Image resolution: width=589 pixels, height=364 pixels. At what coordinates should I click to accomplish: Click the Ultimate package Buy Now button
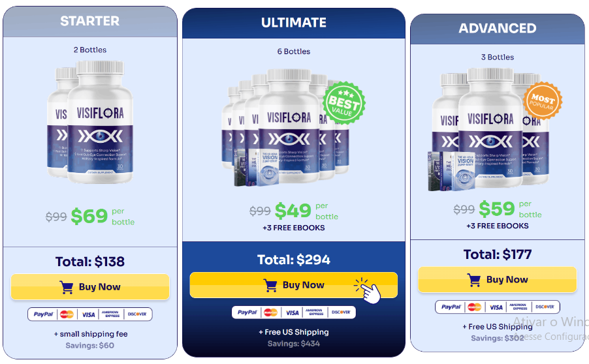(x=293, y=285)
